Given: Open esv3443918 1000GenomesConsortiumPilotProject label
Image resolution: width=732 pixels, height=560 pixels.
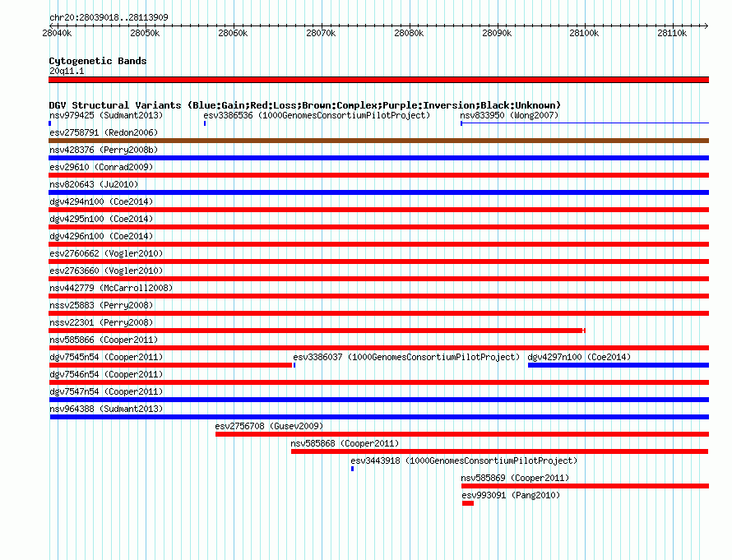Looking at the screenshot, I should click(464, 460).
